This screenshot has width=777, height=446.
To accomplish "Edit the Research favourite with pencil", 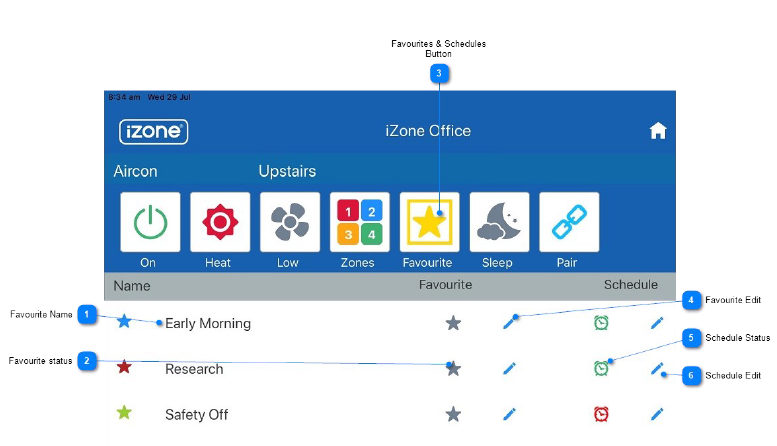I will coord(509,369).
